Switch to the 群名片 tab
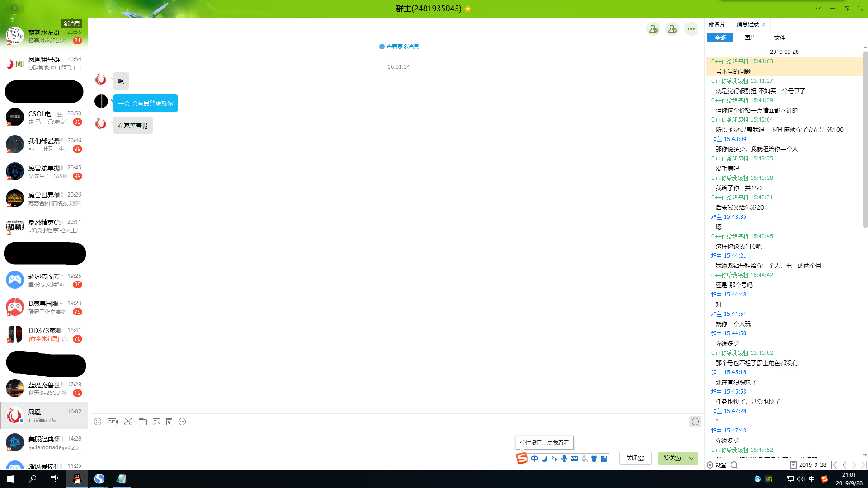The width and height of the screenshot is (868, 488). (x=717, y=24)
